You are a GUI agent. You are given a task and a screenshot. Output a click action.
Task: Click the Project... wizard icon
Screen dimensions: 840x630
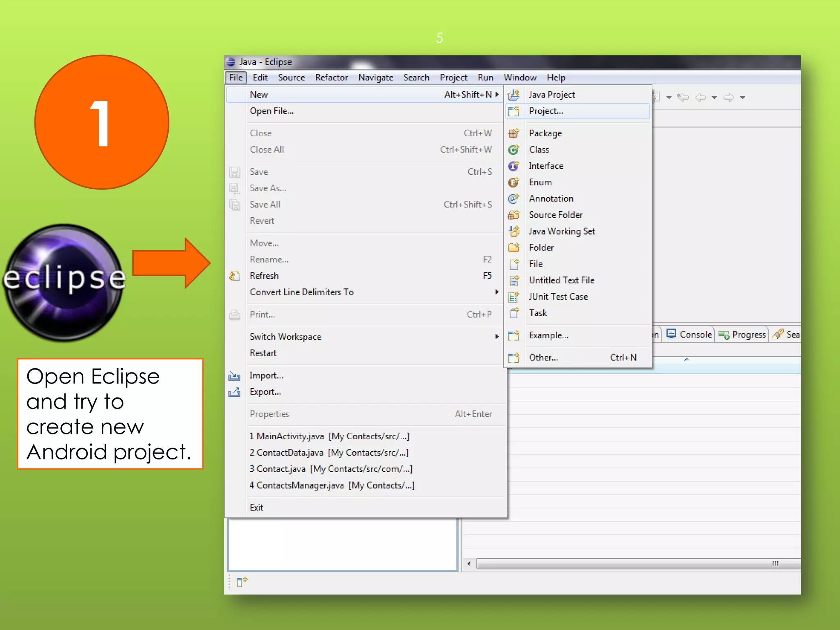click(514, 111)
